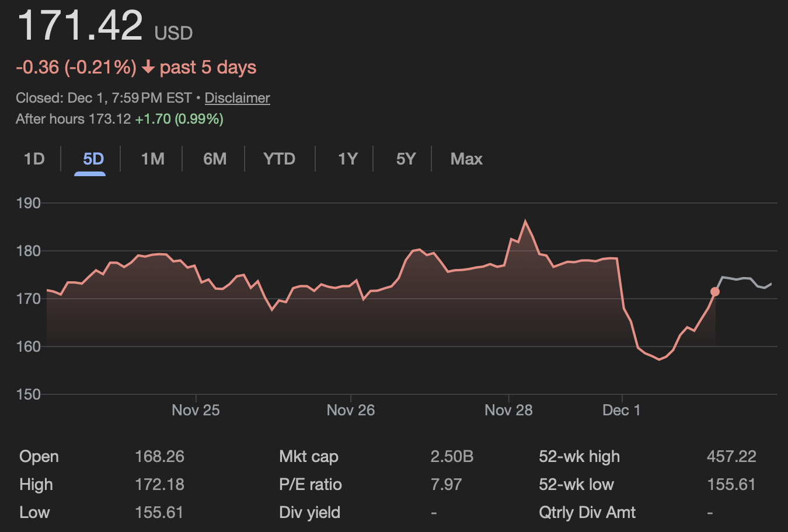Viewport: 788px width, 532px height.
Task: Click the Mkt cap value 2.50B
Action: [x=451, y=456]
